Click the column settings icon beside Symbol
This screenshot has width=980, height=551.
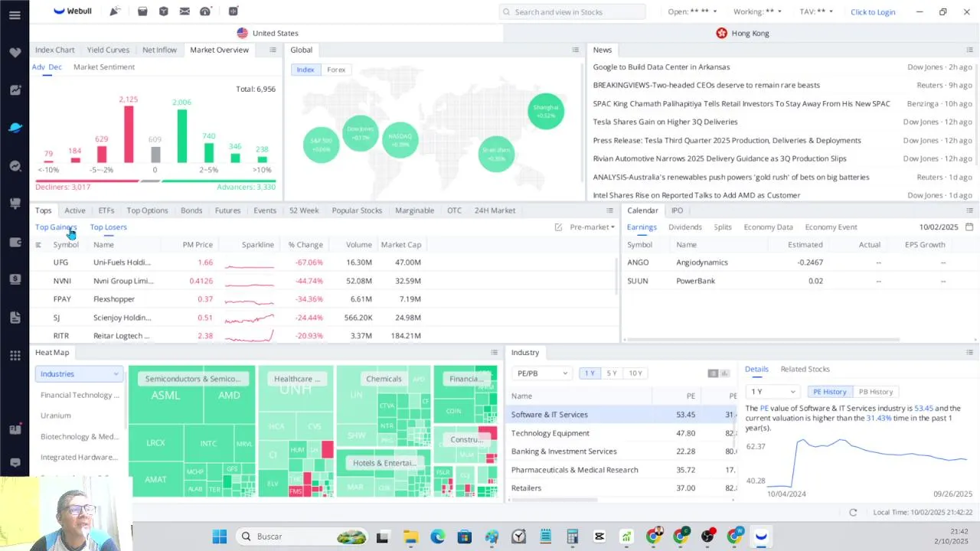pos(38,245)
